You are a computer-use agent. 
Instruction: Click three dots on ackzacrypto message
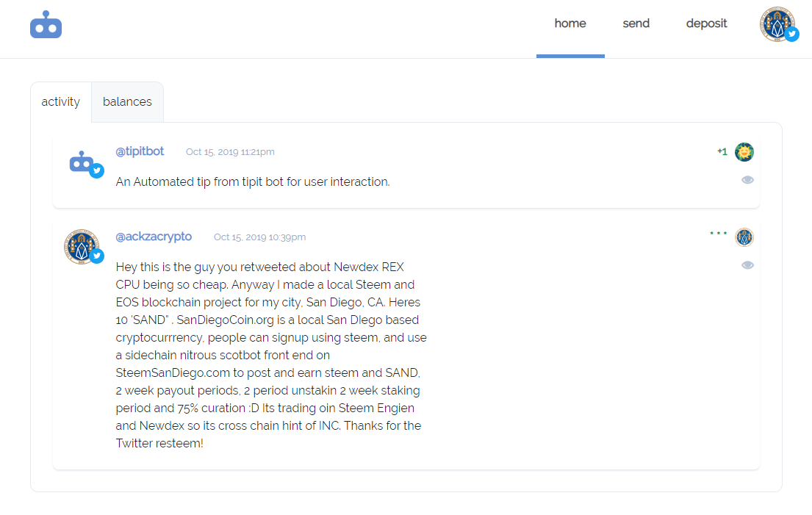(718, 234)
